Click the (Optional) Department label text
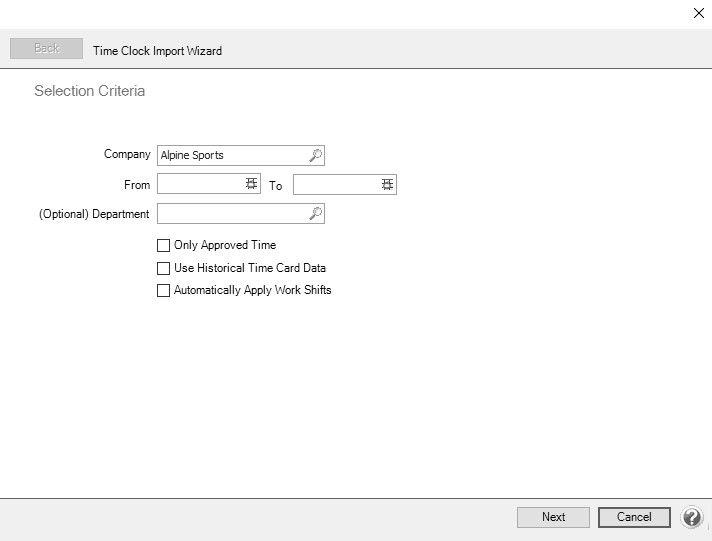This screenshot has width=712, height=541. (94, 214)
